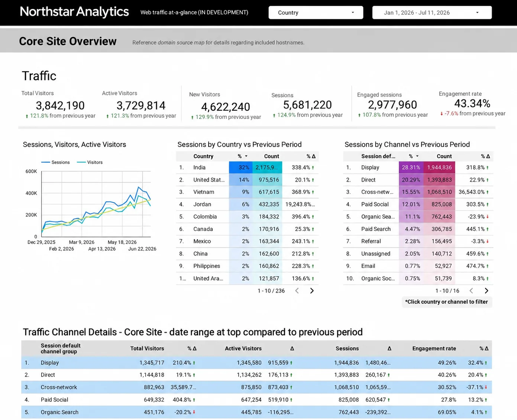Filter by Unassigned channel
517x420 pixels.
376,254
